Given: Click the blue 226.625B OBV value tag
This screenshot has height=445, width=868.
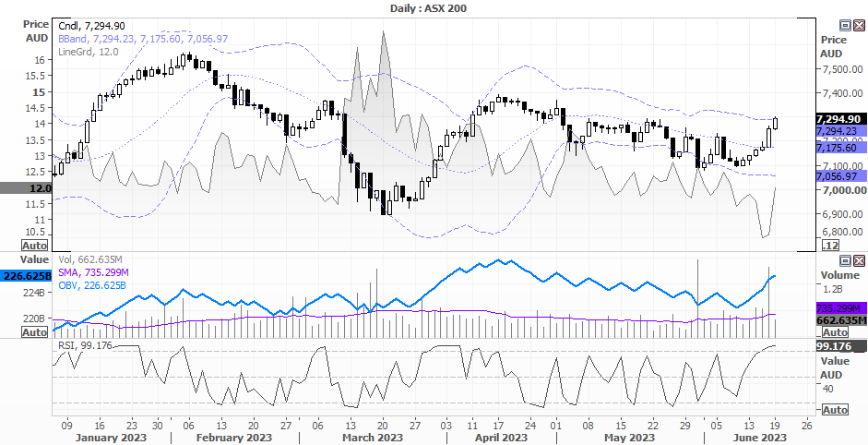Looking at the screenshot, I should [26, 275].
